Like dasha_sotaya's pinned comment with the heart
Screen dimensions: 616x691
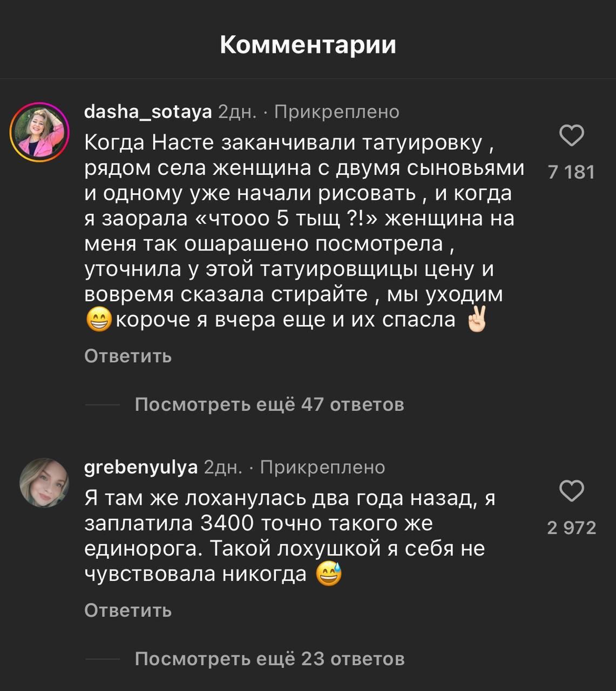click(x=571, y=136)
